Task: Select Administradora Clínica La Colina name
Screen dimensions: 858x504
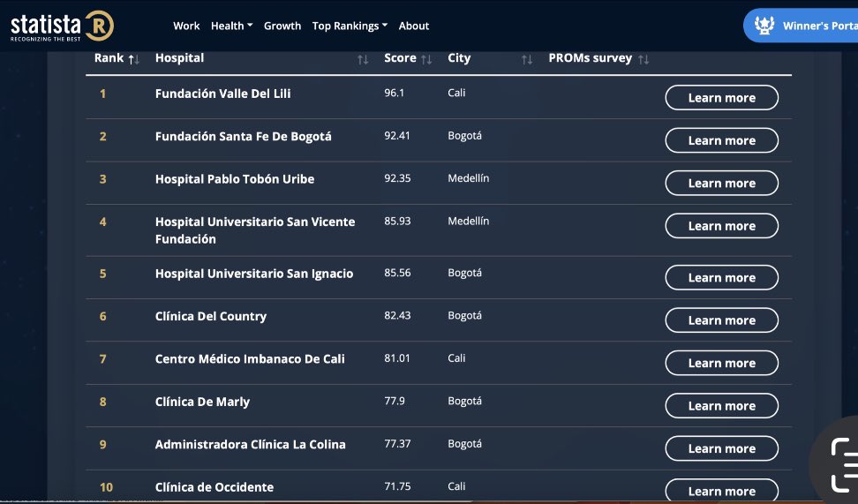Action: pyautogui.click(x=250, y=444)
